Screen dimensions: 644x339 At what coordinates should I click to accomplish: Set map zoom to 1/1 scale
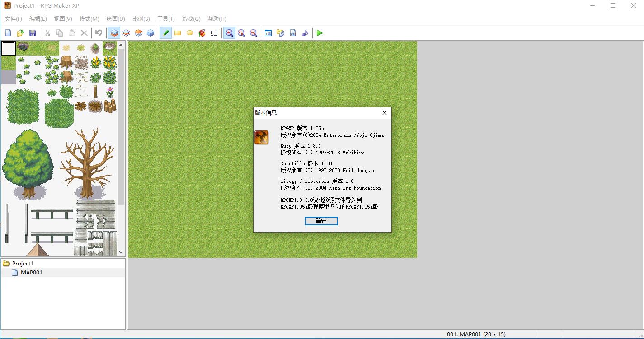230,33
